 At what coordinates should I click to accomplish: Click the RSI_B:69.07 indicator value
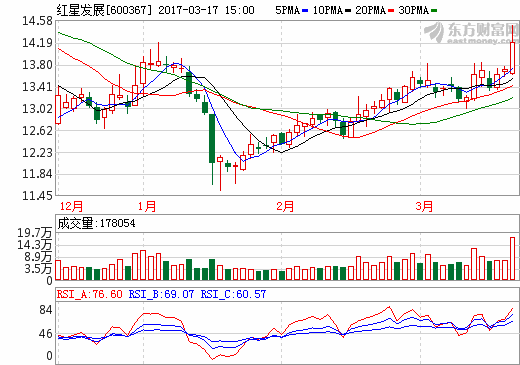(x=161, y=294)
